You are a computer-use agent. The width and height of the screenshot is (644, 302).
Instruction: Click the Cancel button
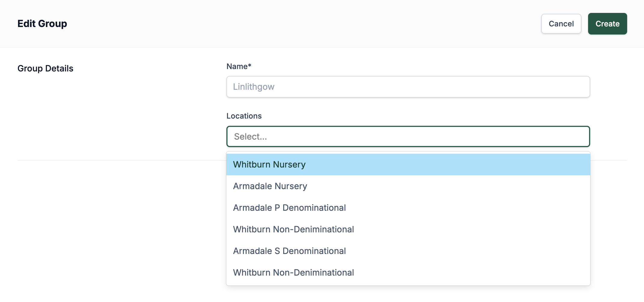(561, 24)
